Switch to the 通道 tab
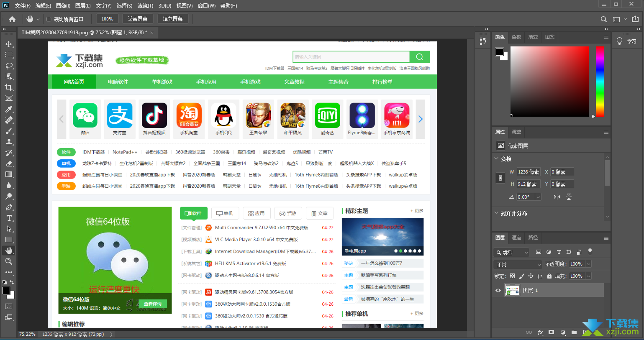The width and height of the screenshot is (644, 340). (516, 238)
